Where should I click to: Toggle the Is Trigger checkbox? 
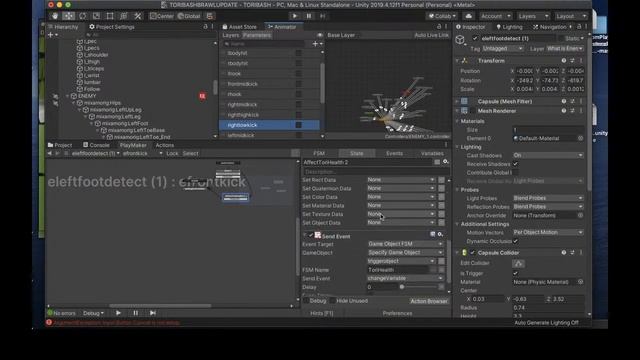(x=515, y=273)
